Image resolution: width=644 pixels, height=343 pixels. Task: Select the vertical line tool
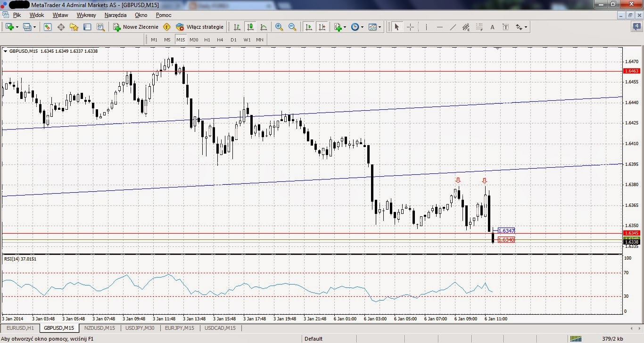pos(426,27)
